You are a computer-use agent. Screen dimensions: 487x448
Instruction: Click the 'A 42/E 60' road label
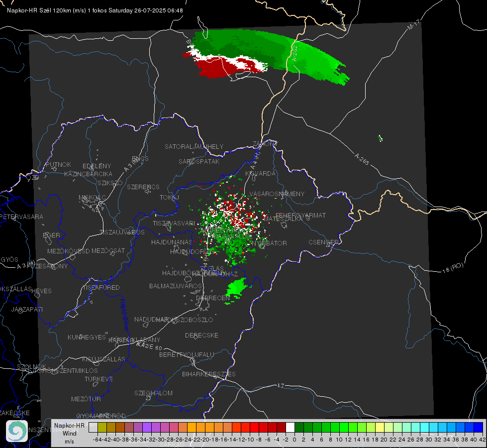pyautogui.click(x=149, y=346)
